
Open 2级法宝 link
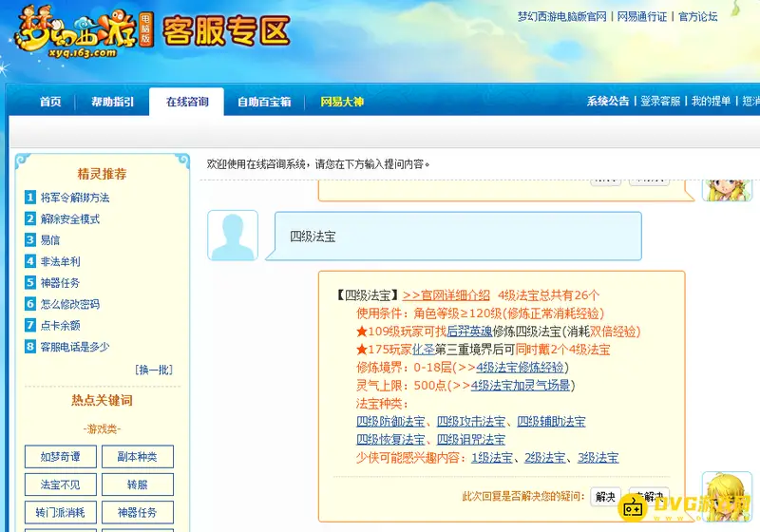544,457
